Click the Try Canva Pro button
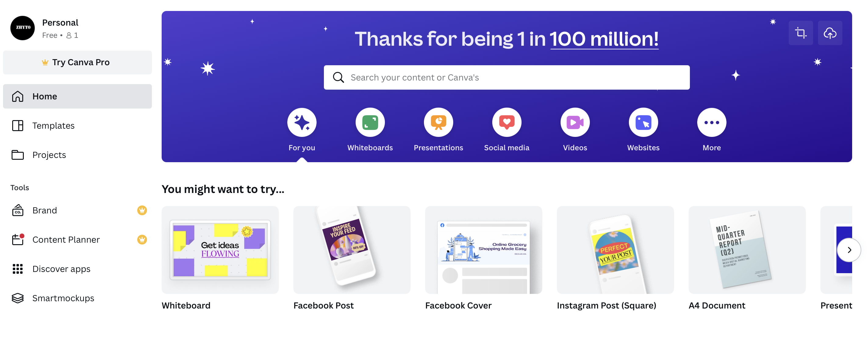The height and width of the screenshot is (339, 868). coord(77,62)
